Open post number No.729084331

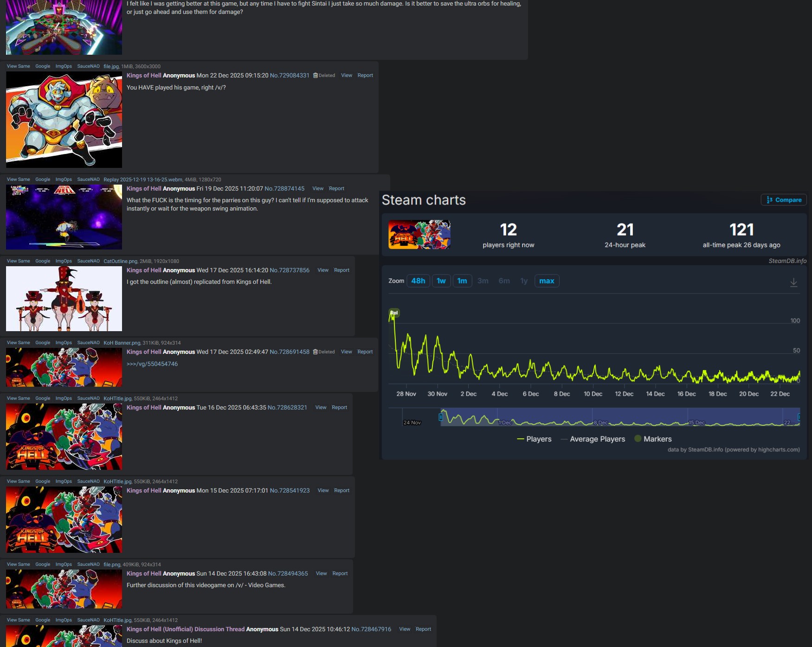pyautogui.click(x=290, y=76)
